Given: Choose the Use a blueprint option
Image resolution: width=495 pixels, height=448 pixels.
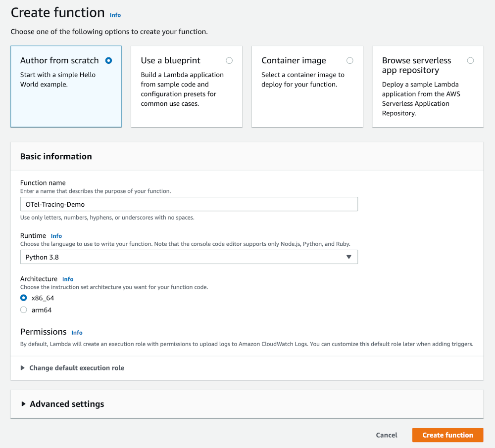Looking at the screenshot, I should [229, 60].
